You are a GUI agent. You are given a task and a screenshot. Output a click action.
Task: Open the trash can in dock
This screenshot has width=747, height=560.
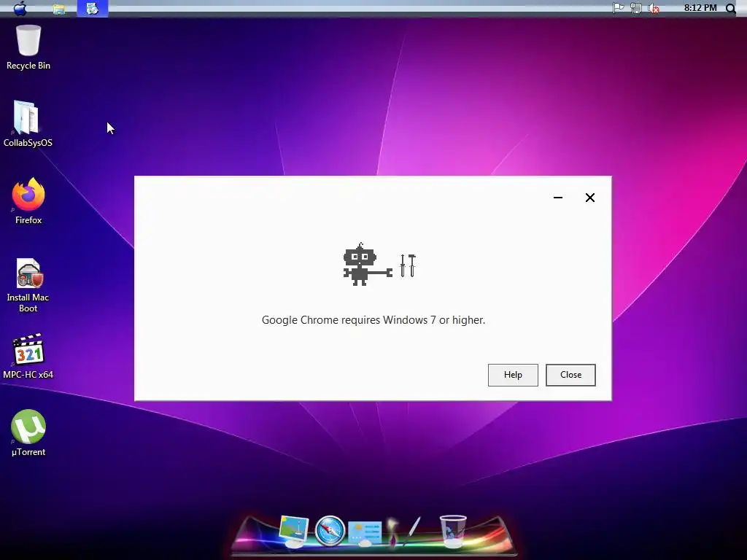[452, 531]
